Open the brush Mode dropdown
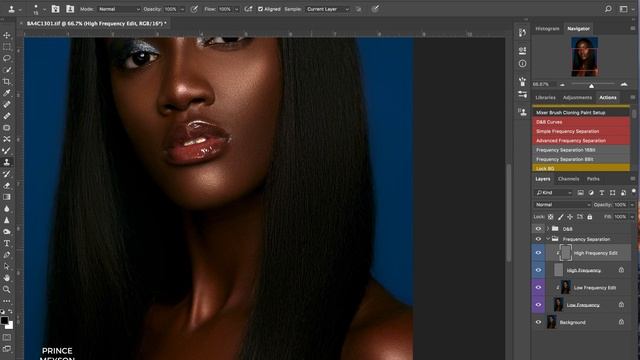The width and height of the screenshot is (640, 360). tap(119, 9)
